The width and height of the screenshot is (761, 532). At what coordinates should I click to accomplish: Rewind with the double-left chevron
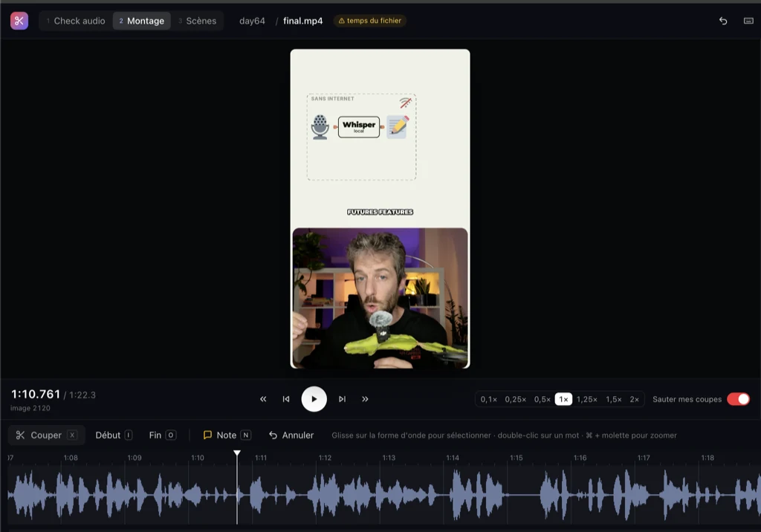(263, 399)
